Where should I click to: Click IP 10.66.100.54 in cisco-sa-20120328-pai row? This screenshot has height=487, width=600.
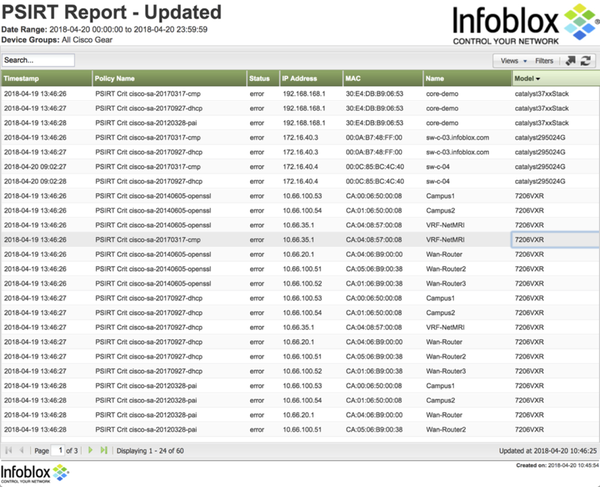pyautogui.click(x=302, y=401)
